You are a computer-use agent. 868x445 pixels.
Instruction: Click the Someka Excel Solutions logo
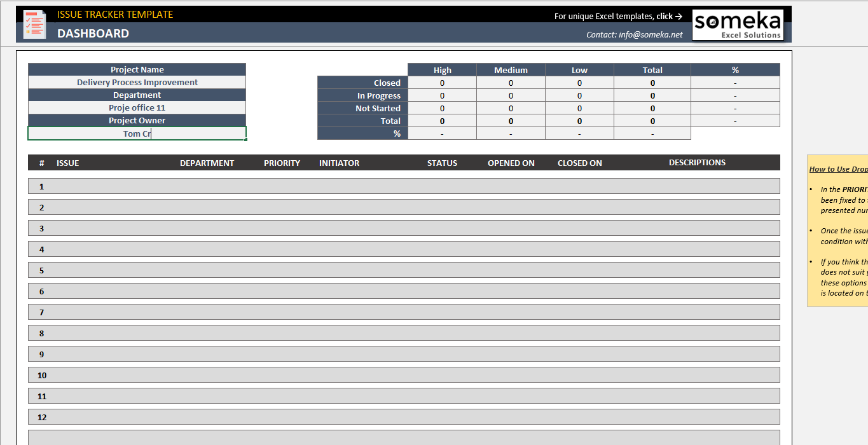(738, 25)
